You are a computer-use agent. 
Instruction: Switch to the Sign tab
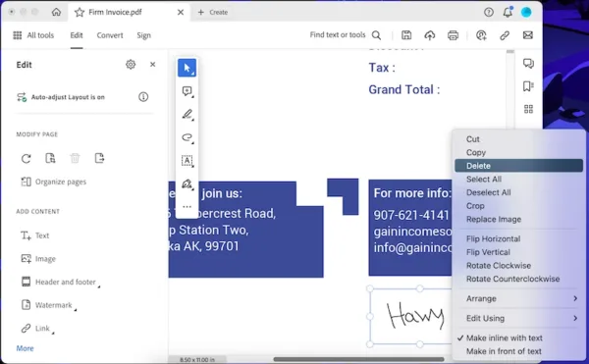143,35
